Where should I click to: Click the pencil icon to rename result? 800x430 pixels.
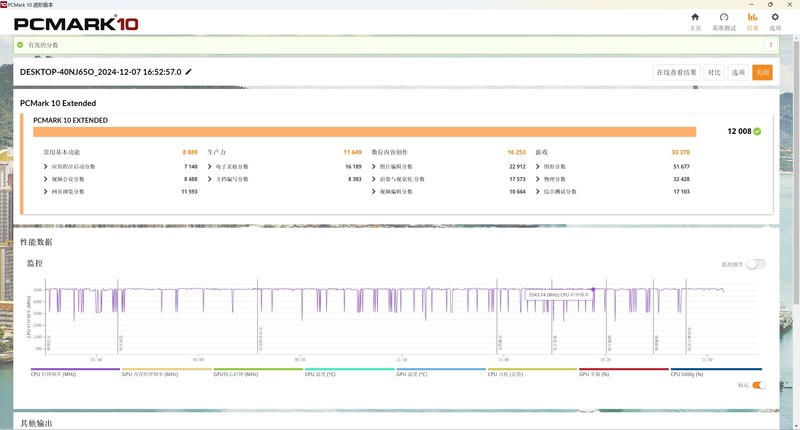[188, 72]
